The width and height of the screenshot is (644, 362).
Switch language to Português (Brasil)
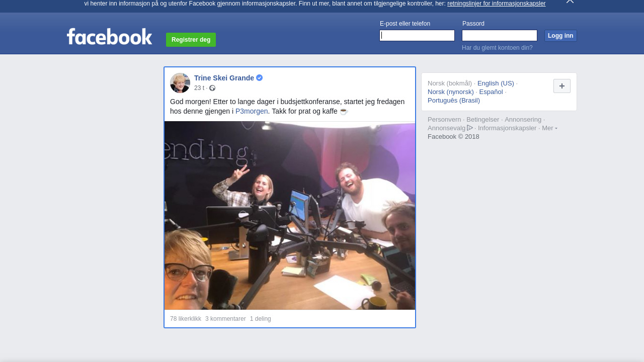(454, 101)
